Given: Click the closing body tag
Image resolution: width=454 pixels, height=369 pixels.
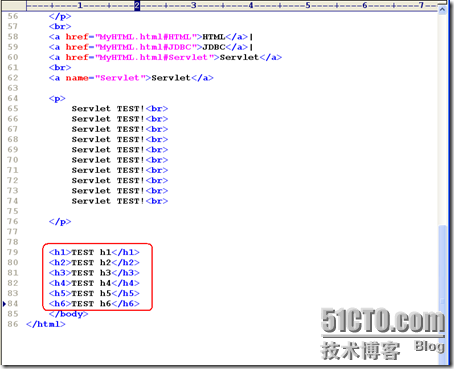Looking at the screenshot, I should pyautogui.click(x=68, y=314).
